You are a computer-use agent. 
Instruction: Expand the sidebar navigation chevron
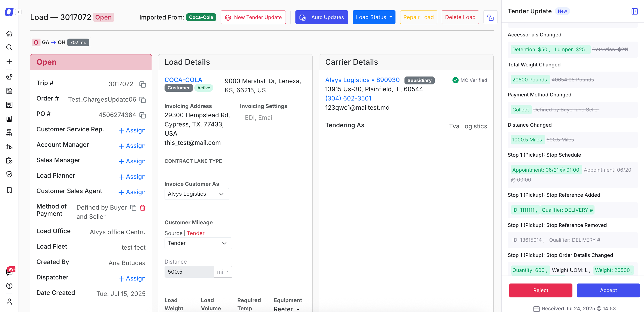18,12
